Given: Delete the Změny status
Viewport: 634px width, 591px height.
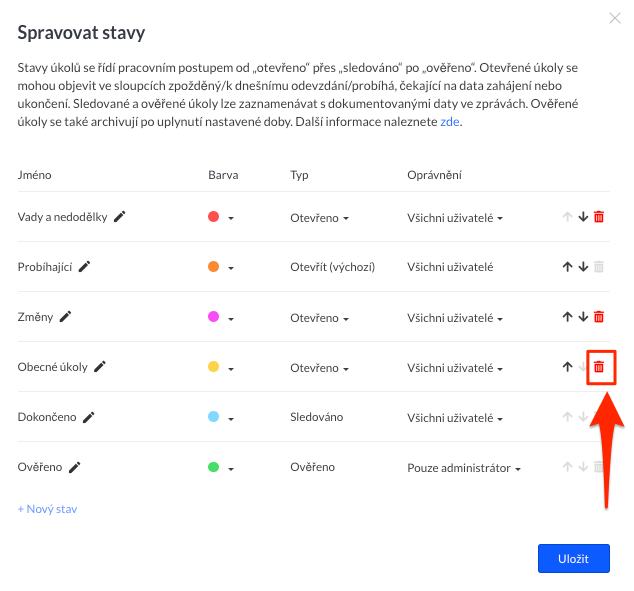Looking at the screenshot, I should tap(599, 317).
